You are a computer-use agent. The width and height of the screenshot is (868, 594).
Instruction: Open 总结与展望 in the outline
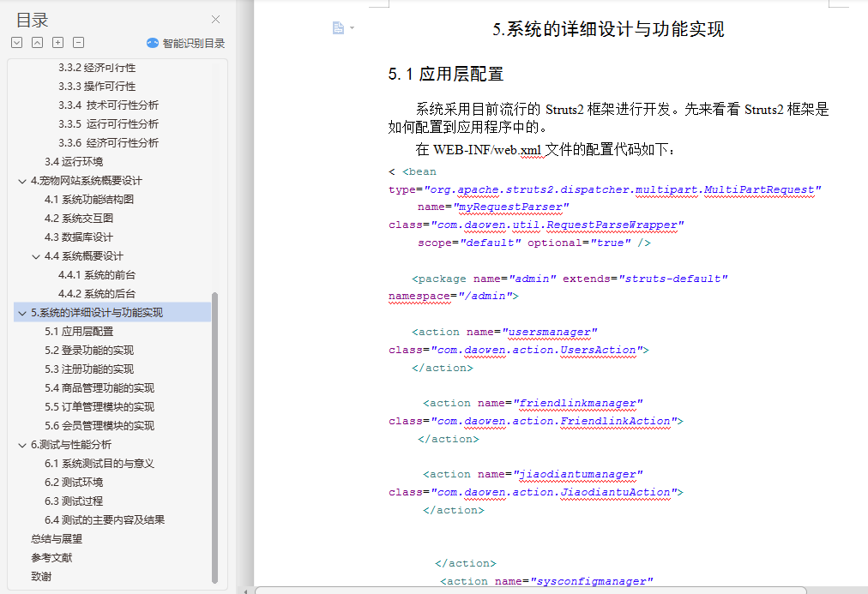(x=57, y=538)
